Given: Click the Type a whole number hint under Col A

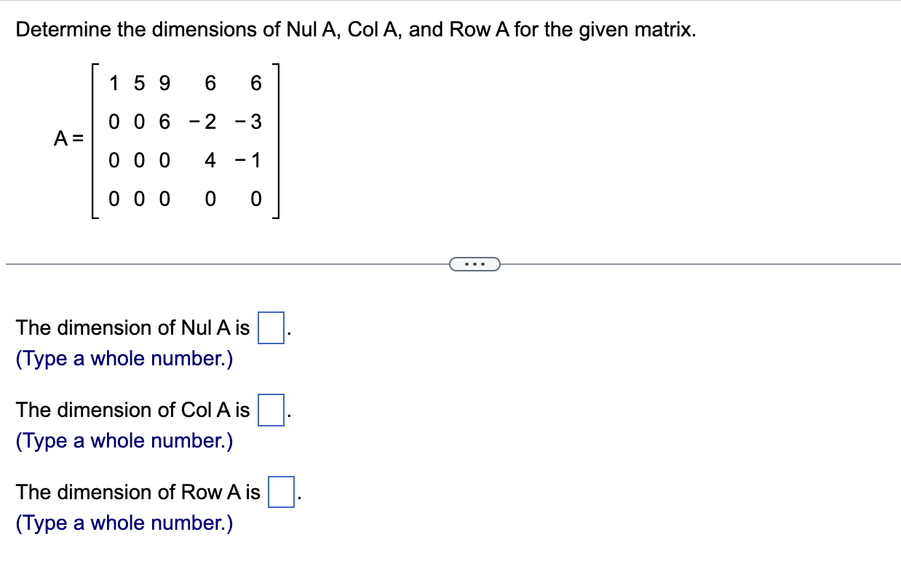Looking at the screenshot, I should click(122, 440).
